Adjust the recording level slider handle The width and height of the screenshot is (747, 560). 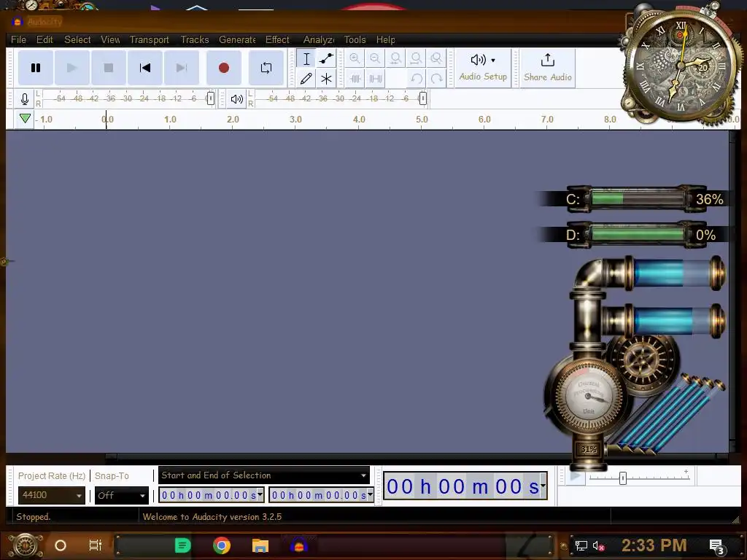point(210,98)
